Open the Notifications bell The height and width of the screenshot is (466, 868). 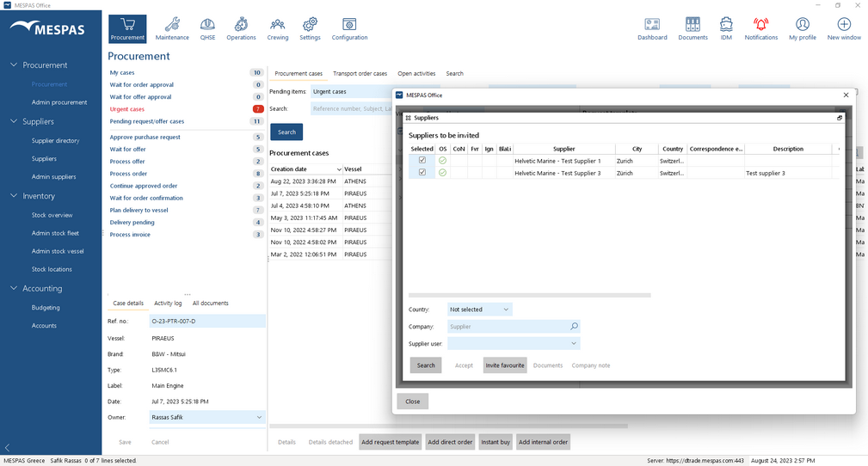pos(761,28)
